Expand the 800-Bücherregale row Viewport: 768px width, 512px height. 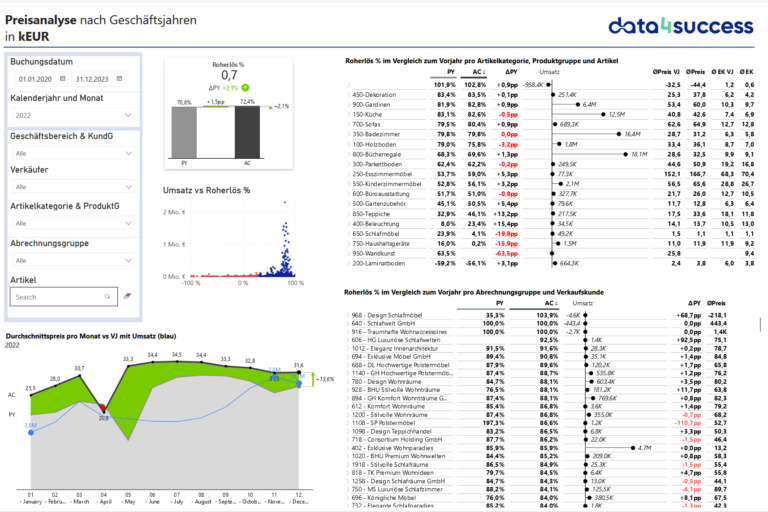click(349, 154)
